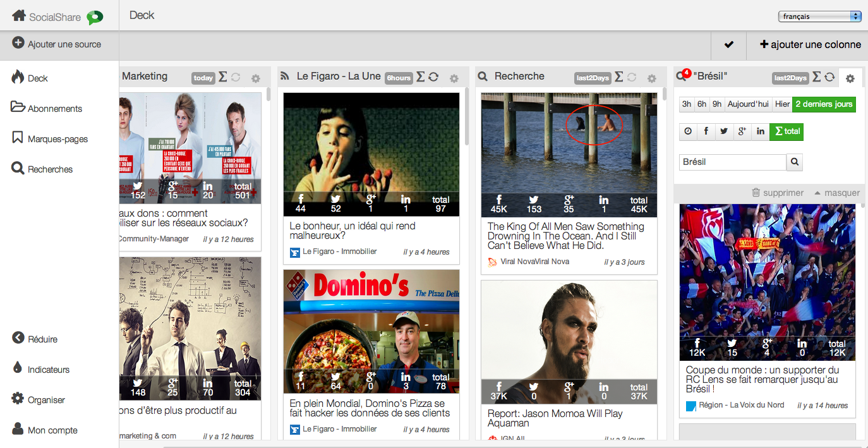Click the sigma icon in "Brésil" column header
This screenshot has height=448, width=868.
pyautogui.click(x=816, y=77)
